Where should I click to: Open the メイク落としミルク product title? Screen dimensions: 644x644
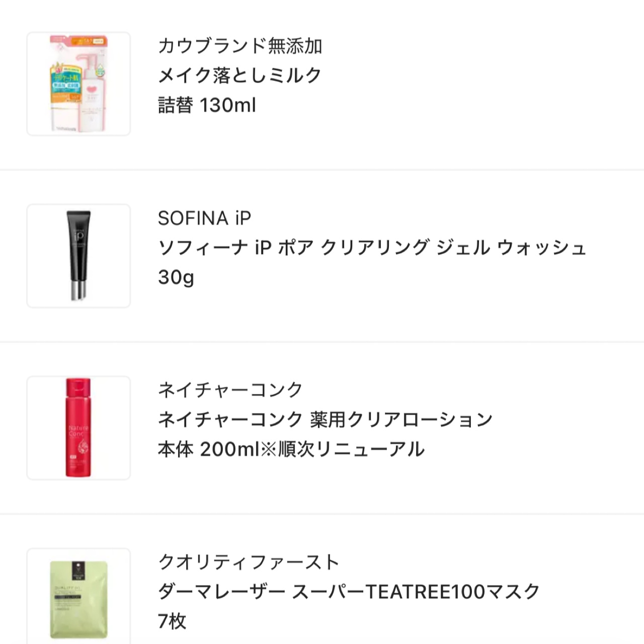pos(240,75)
